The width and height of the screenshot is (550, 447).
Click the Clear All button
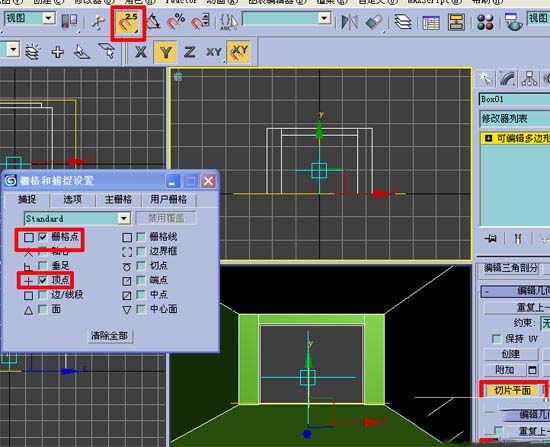109,336
